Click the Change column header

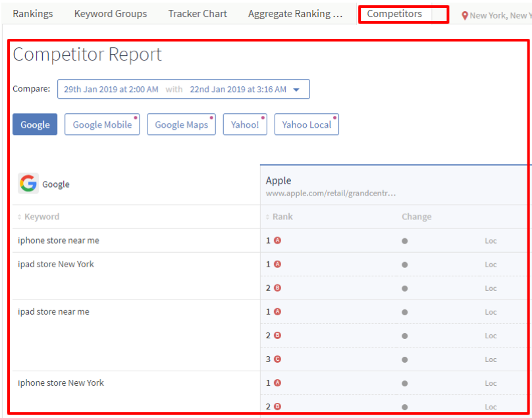417,217
